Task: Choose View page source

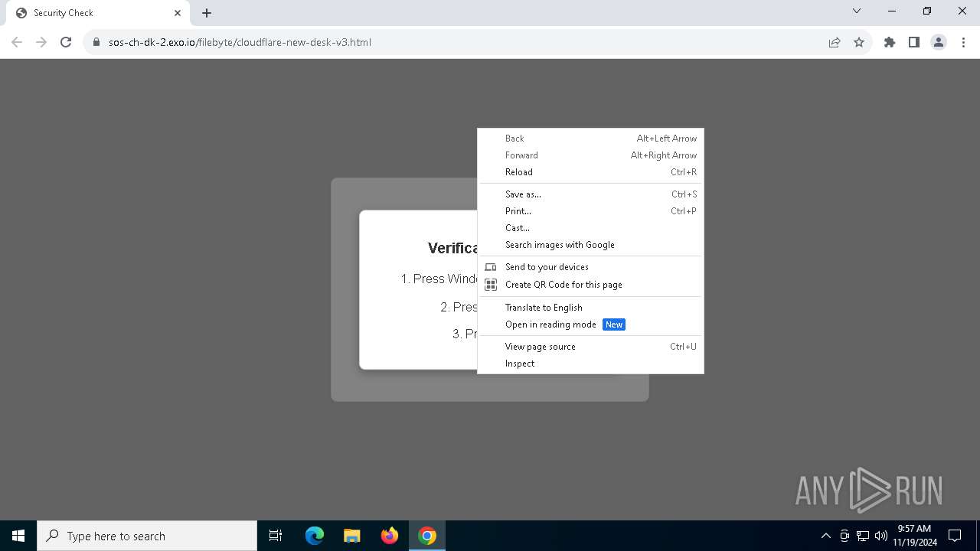Action: [x=590, y=347]
